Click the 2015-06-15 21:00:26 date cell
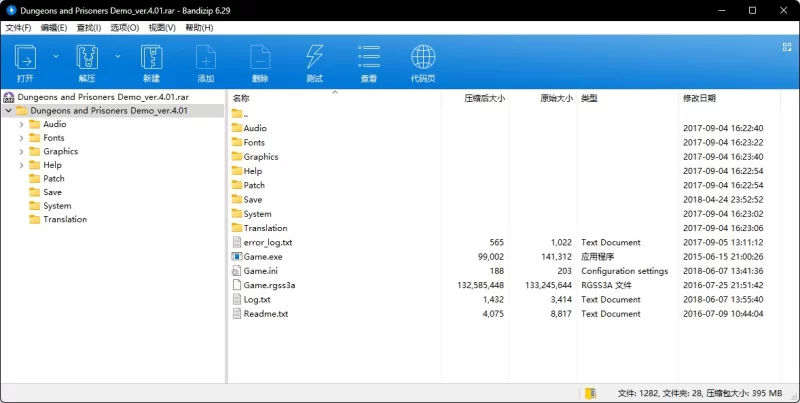The image size is (800, 403). pos(723,257)
